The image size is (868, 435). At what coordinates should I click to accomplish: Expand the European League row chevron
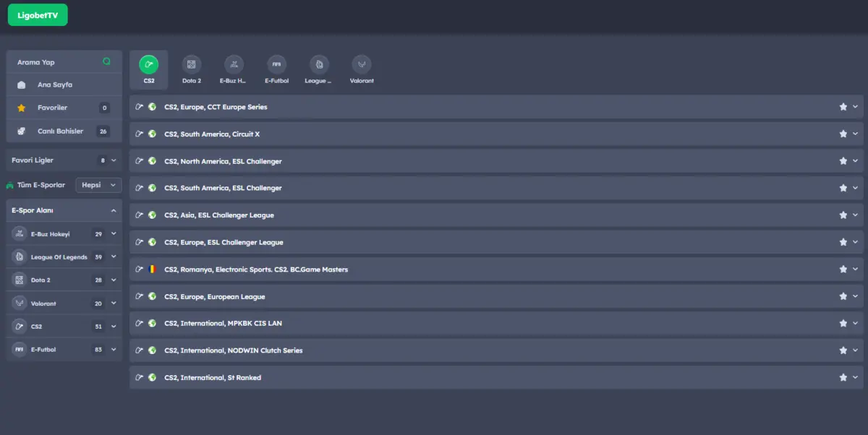point(855,296)
